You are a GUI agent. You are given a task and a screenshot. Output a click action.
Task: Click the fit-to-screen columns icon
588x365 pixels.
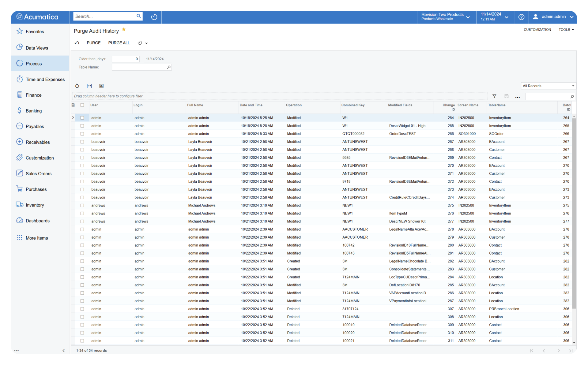click(x=89, y=86)
